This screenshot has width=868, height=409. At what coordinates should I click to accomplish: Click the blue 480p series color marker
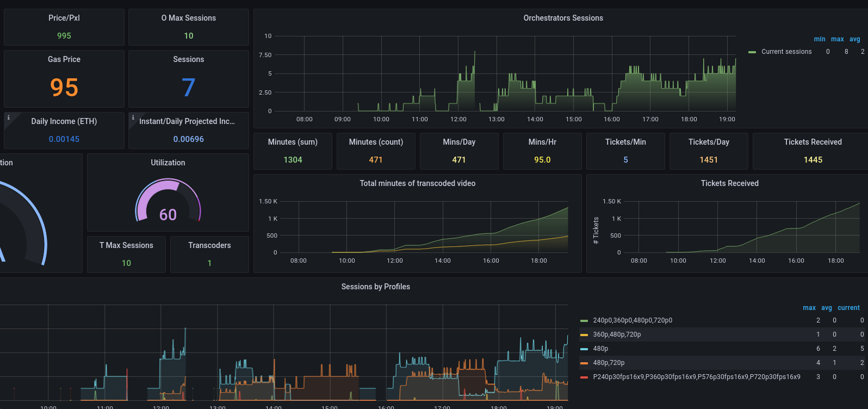(x=584, y=349)
